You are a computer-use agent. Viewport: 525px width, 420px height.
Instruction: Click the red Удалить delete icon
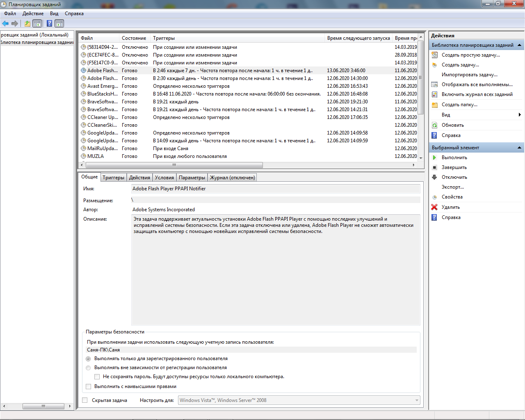[434, 207]
